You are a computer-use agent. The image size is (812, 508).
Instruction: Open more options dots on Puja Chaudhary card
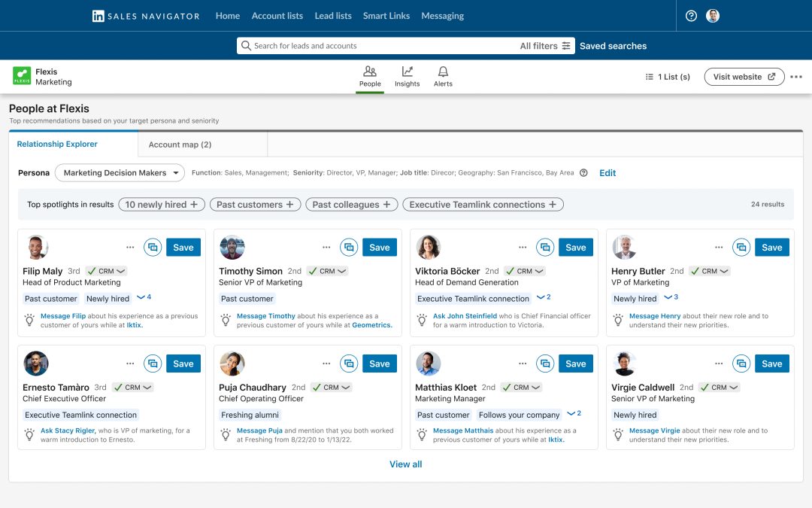tap(326, 364)
